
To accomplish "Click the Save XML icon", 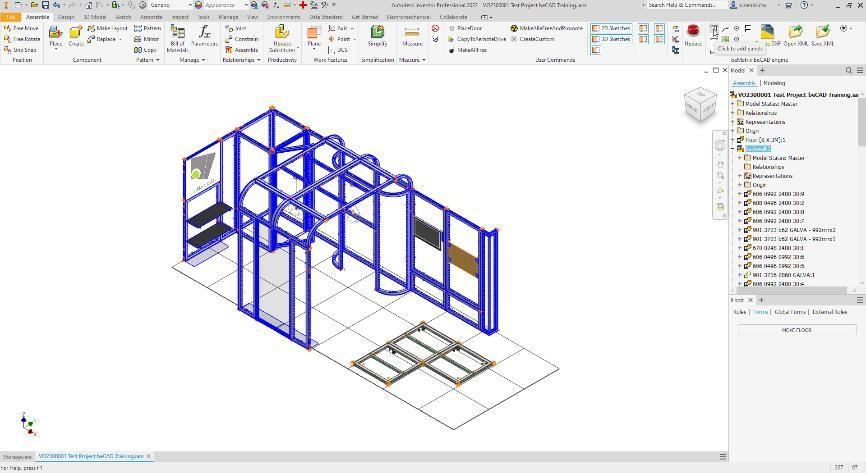I will click(x=822, y=30).
